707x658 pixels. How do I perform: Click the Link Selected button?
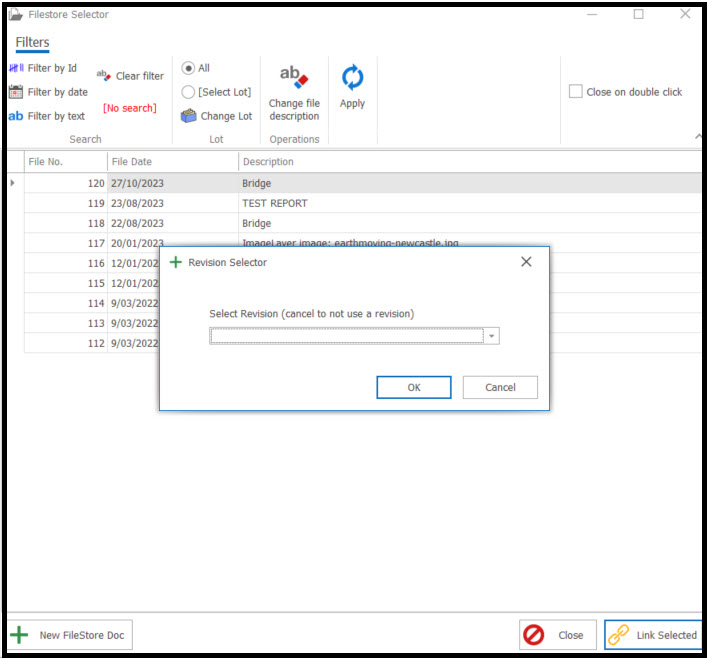(x=653, y=635)
